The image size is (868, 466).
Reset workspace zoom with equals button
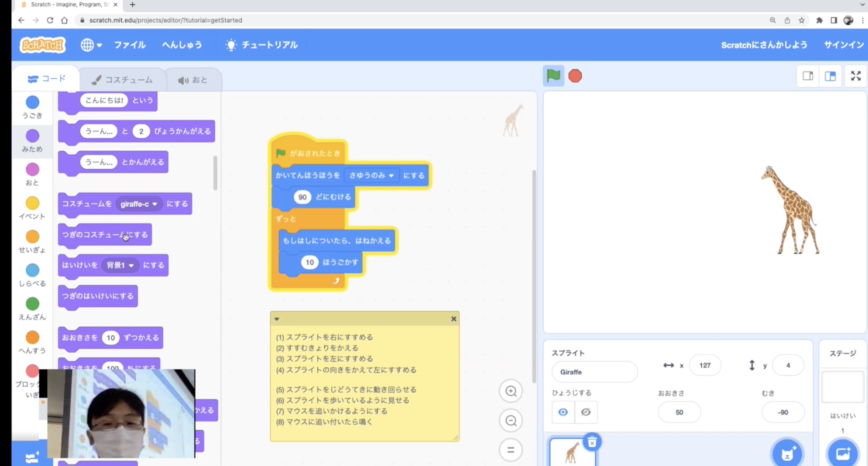pyautogui.click(x=511, y=450)
